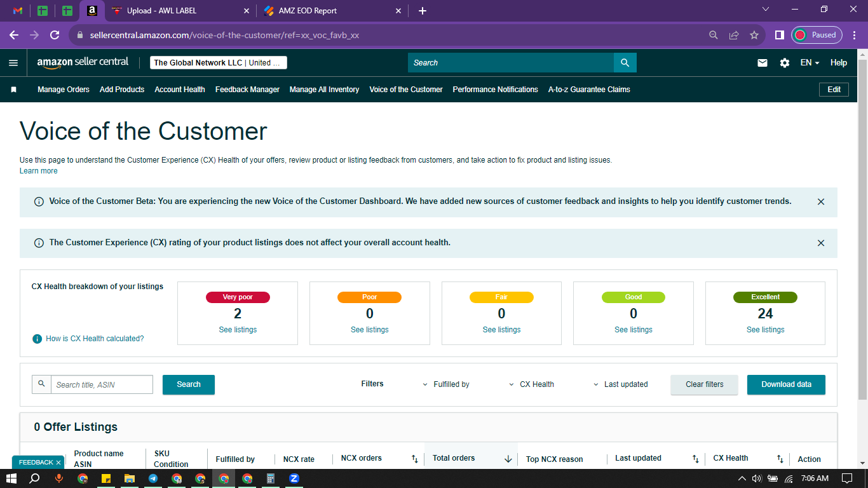
Task: Sort by Total orders descending arrow
Action: (x=508, y=459)
